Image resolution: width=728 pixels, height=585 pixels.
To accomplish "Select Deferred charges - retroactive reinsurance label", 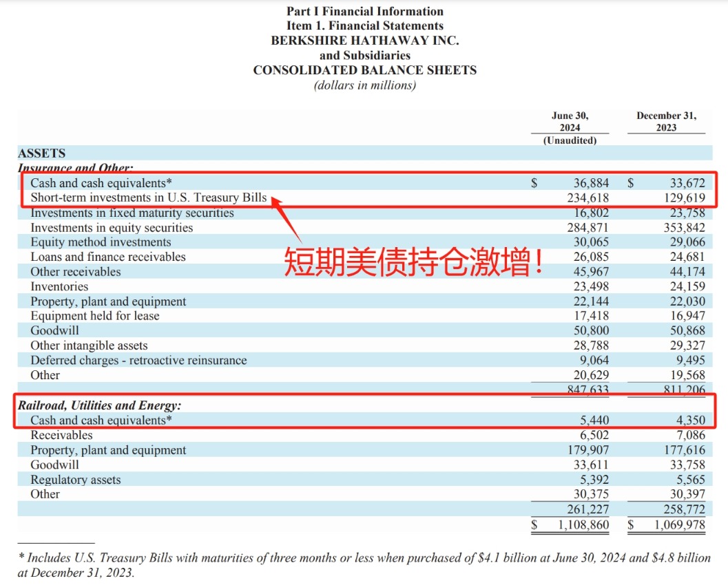I will [138, 361].
